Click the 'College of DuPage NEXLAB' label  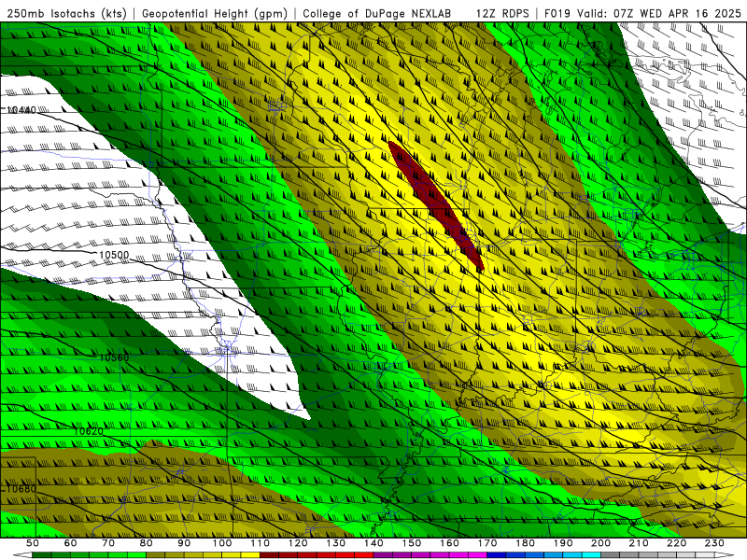coord(377,14)
